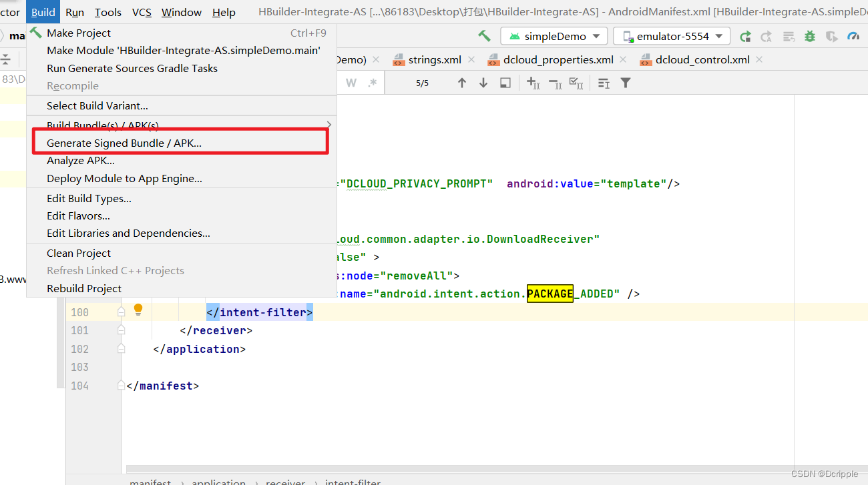Close the dcloud_properties.xml tab
The width and height of the screenshot is (868, 485).
coord(623,59)
